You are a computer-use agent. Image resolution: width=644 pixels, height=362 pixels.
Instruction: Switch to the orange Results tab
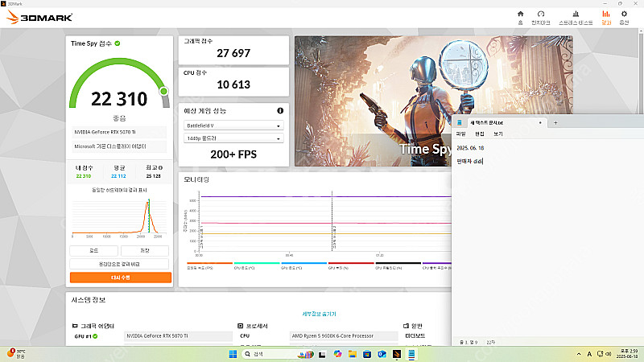(x=606, y=18)
